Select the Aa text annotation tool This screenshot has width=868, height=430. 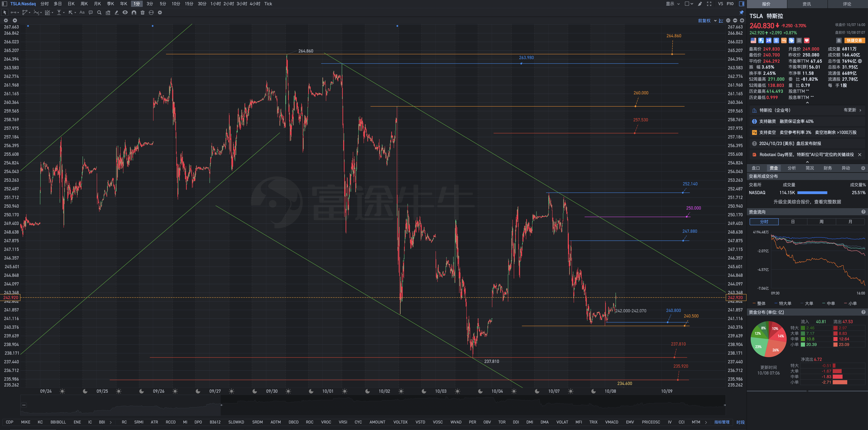pyautogui.click(x=82, y=12)
